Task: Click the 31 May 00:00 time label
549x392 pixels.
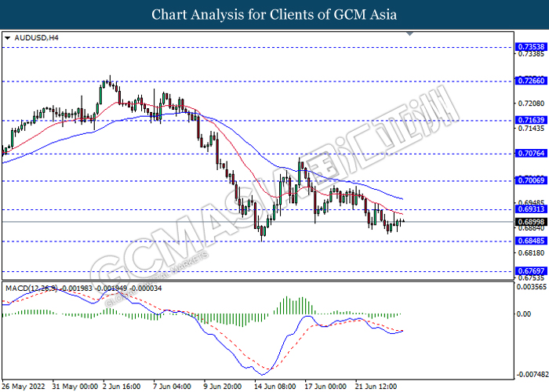Action: (75, 387)
